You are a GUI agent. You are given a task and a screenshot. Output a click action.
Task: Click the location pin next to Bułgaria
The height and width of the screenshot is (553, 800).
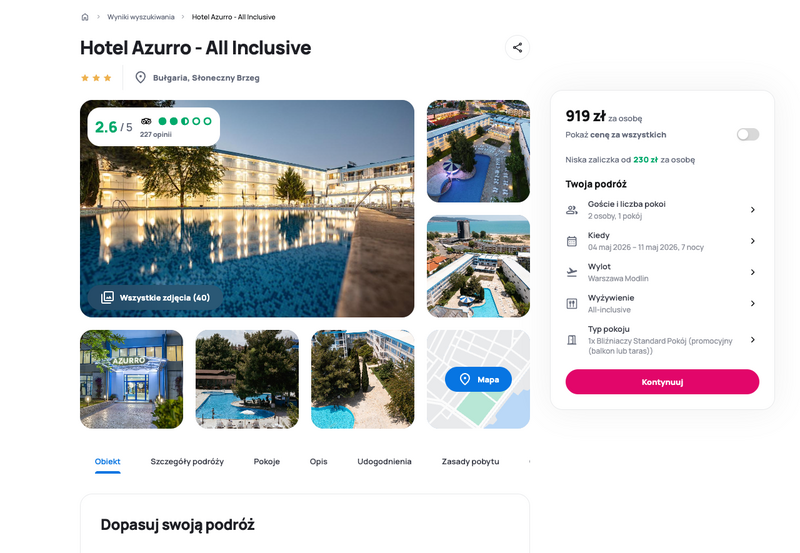pos(140,78)
